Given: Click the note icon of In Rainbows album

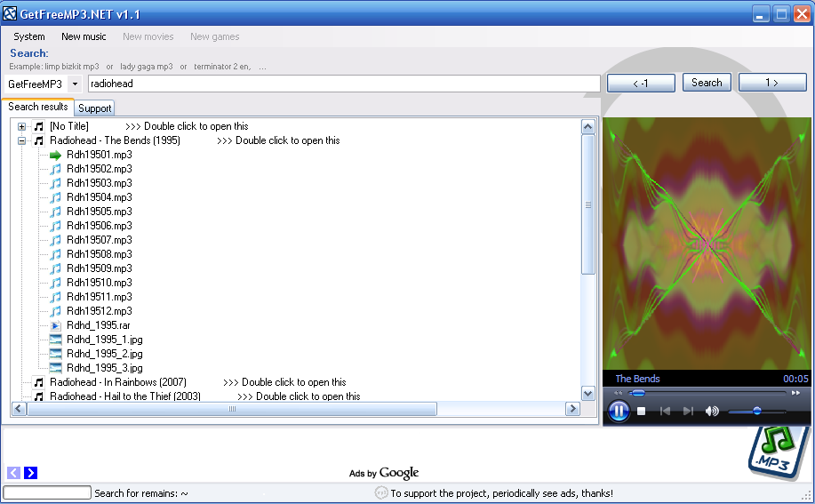Looking at the screenshot, I should click(x=39, y=382).
